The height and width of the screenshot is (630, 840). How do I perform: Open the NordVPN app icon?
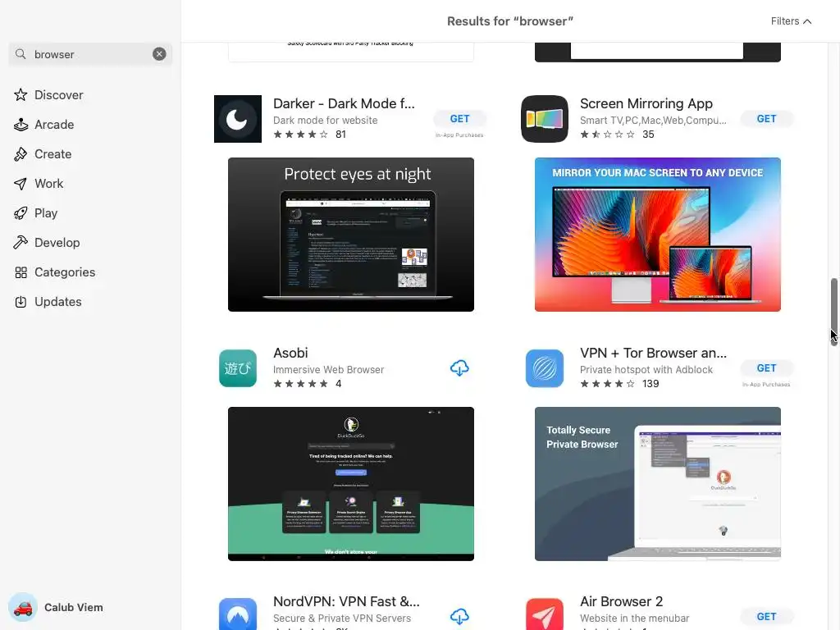point(238,614)
